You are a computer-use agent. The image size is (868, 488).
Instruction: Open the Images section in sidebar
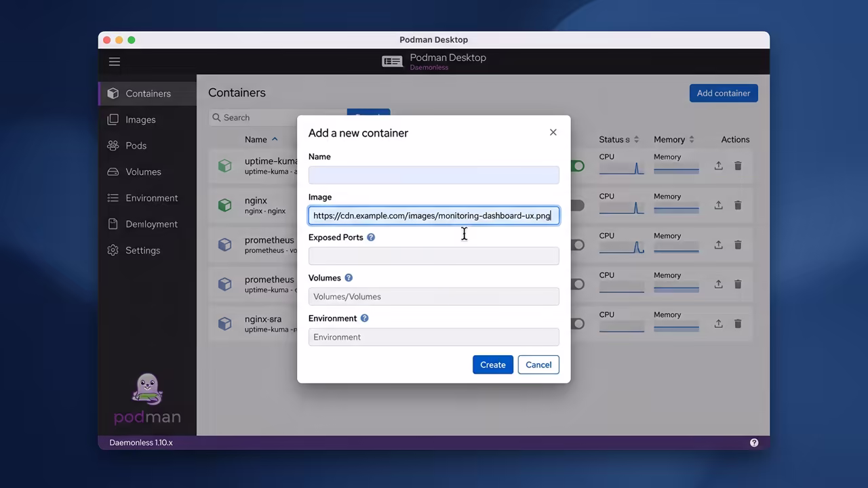click(148, 119)
